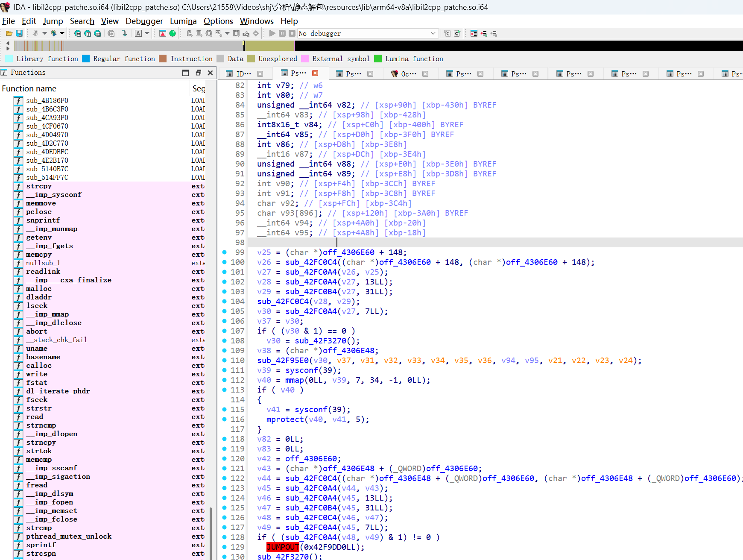The height and width of the screenshot is (560, 743).
Task: Click navigation band upper arrow
Action: [x=8, y=43]
